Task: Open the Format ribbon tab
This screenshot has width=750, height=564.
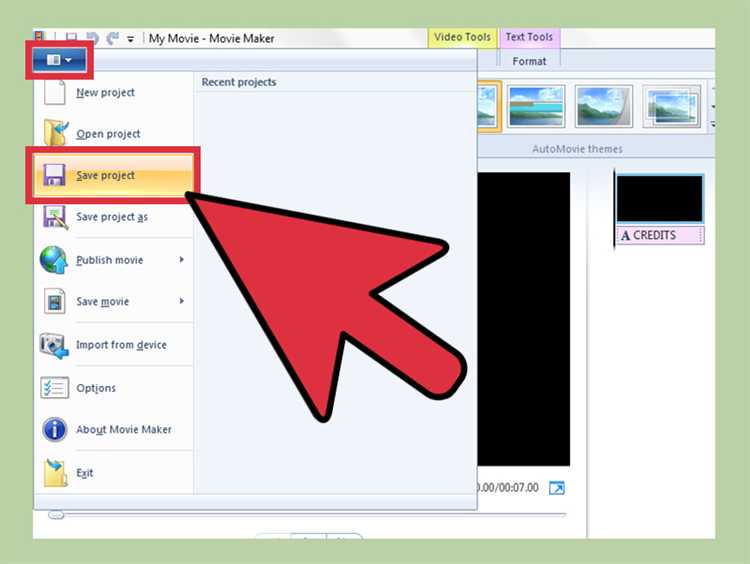Action: tap(529, 61)
